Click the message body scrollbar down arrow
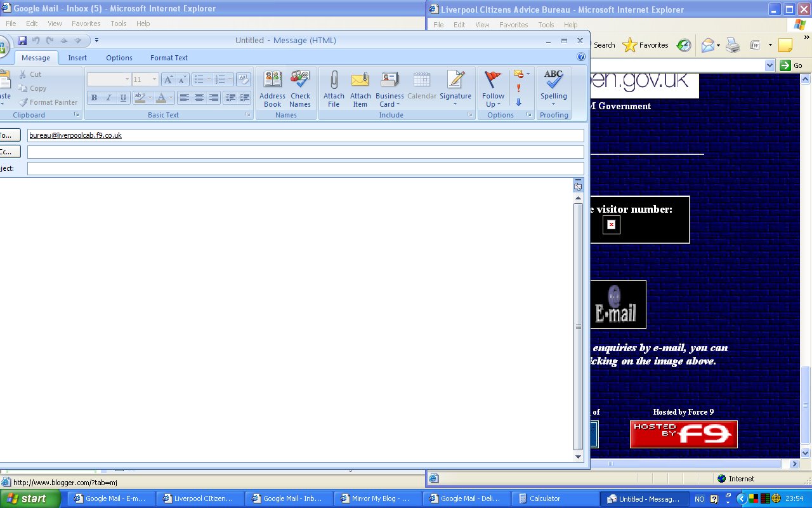 pos(578,457)
